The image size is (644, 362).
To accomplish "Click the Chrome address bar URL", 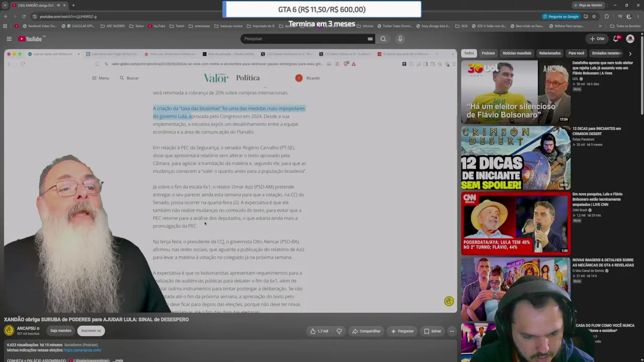I will coord(68,17).
